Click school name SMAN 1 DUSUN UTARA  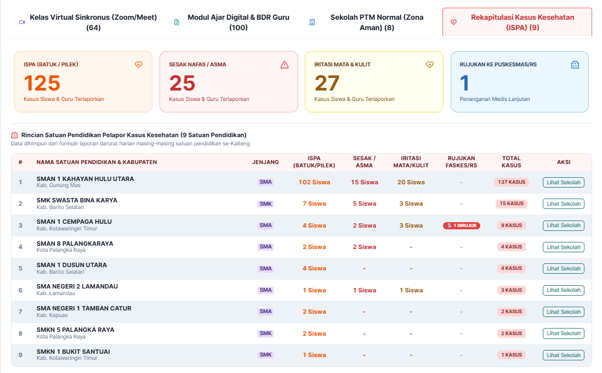click(x=72, y=265)
